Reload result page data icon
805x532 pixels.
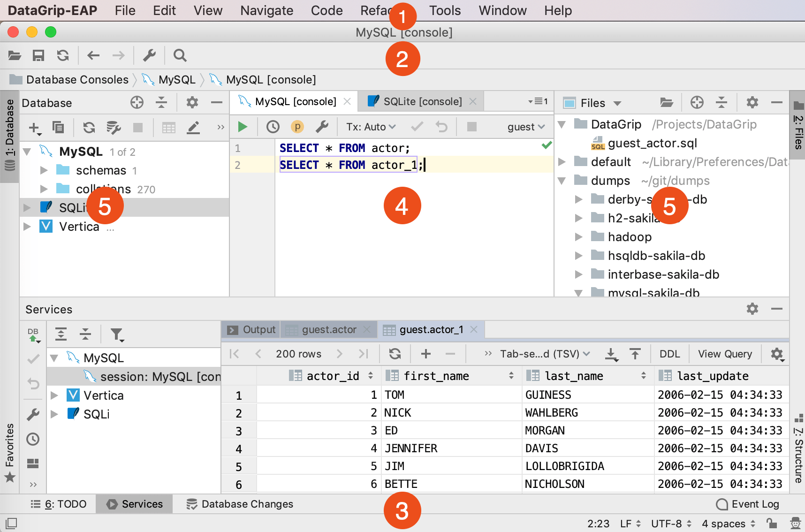click(x=395, y=354)
